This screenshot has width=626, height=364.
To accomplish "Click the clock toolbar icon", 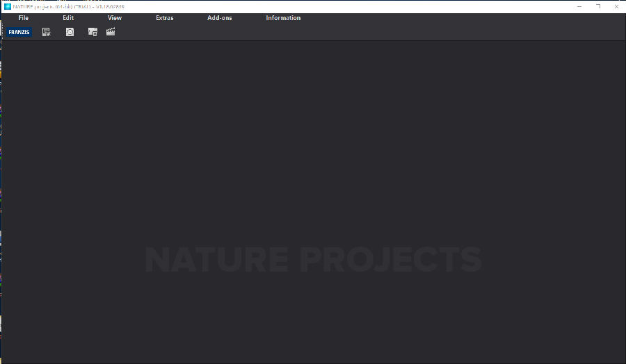I will 70,32.
